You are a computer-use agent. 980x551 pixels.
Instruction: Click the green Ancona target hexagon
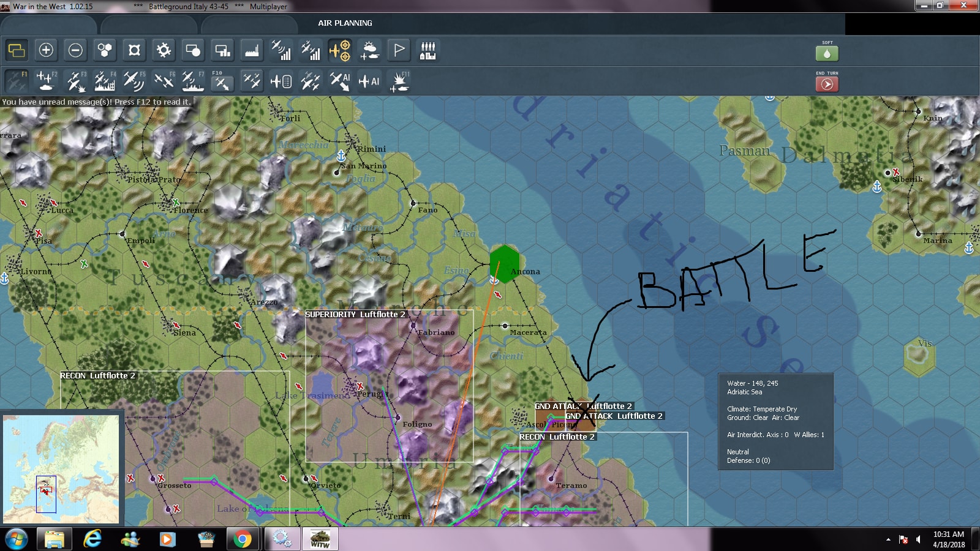click(505, 264)
